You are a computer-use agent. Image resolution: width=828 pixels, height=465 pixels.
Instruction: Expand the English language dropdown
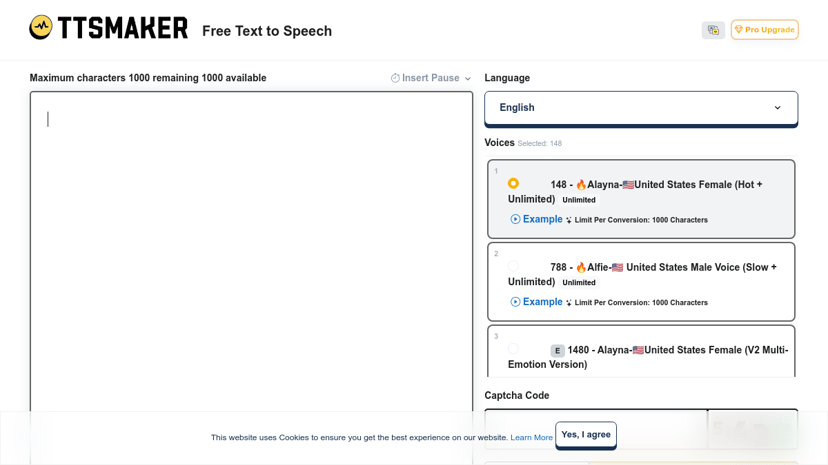641,108
